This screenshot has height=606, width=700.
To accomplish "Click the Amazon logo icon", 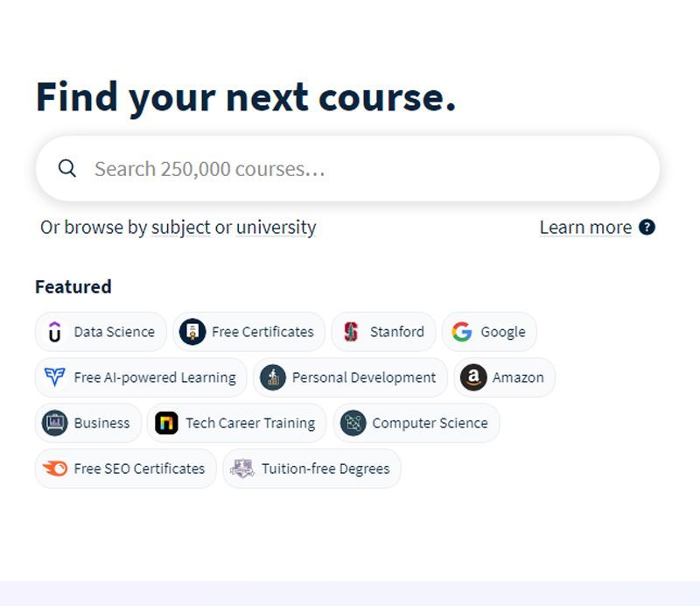I will coord(473,377).
